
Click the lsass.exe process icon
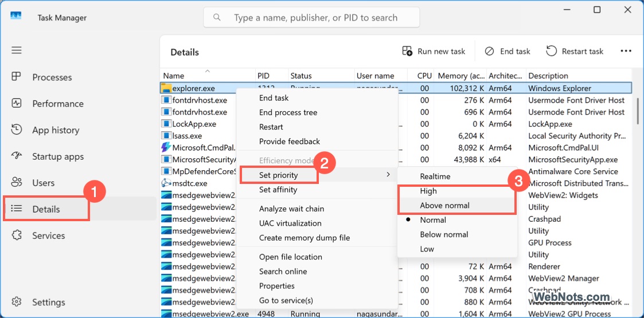[x=166, y=135]
